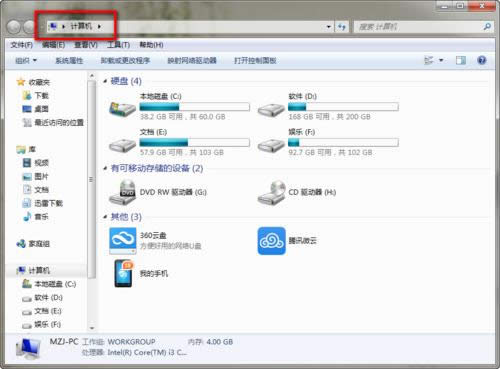Click the Forward navigation button

tap(29, 27)
